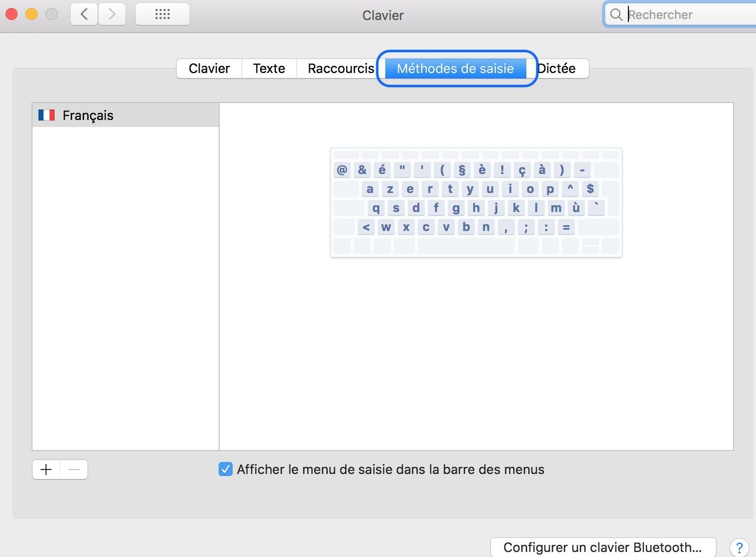Open help with the question mark button
The image size is (756, 557).
739,547
